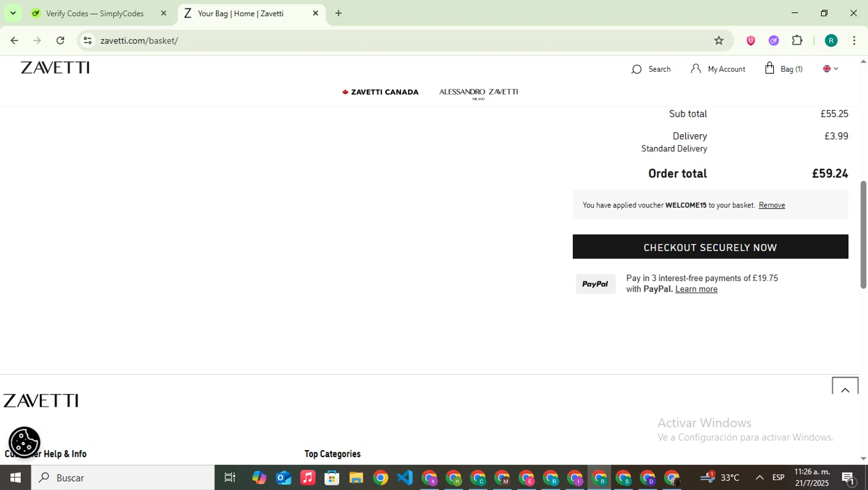This screenshot has width=868, height=490.
Task: Open Visual Studio Code from taskbar
Action: tap(405, 477)
